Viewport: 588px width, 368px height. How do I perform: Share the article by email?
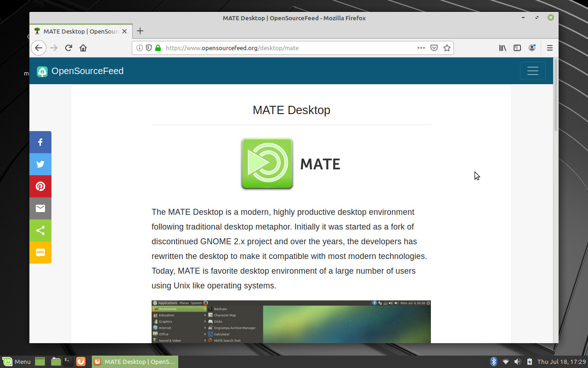coord(40,208)
